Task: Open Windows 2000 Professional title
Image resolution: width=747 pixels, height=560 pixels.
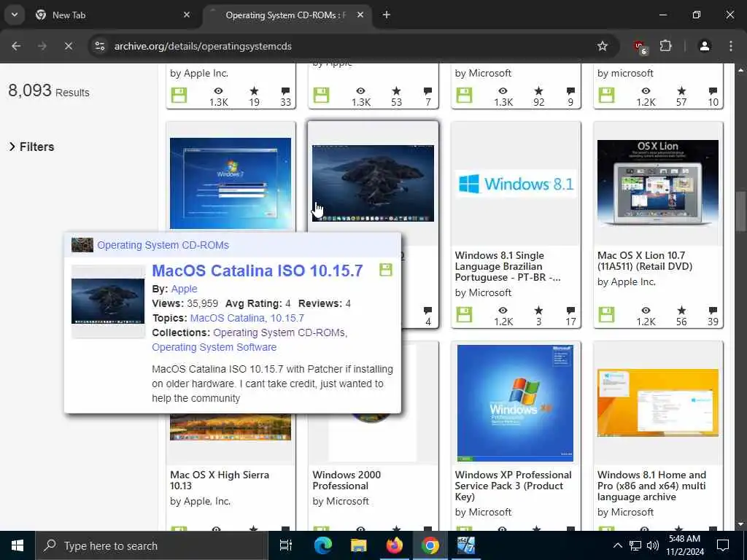Action: 347,480
